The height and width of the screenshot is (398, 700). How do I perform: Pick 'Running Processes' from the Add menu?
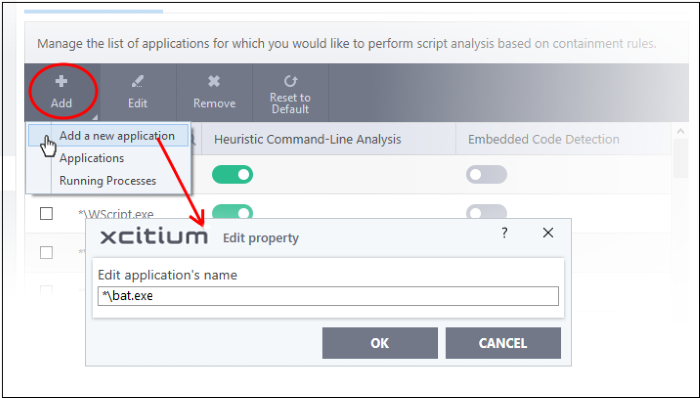(x=108, y=181)
